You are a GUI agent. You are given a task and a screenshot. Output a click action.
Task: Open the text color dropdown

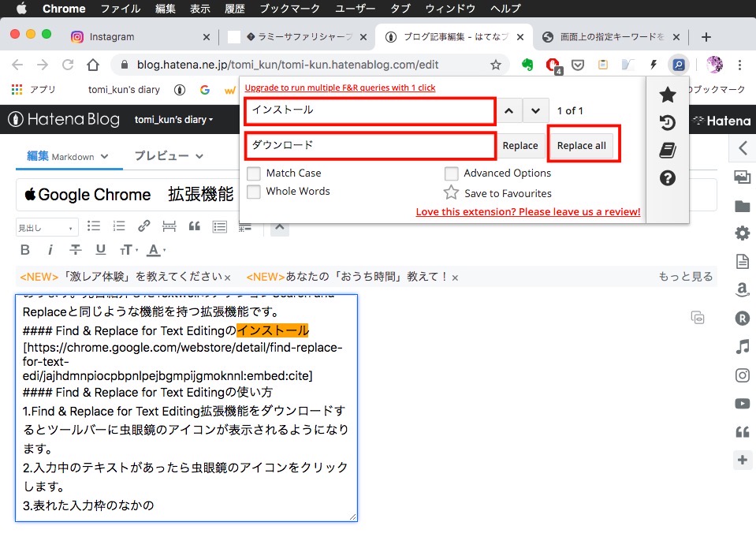tap(157, 250)
